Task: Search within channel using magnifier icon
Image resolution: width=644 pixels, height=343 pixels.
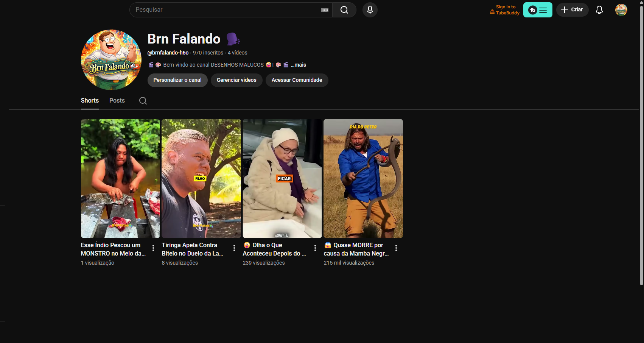Action: (x=143, y=101)
